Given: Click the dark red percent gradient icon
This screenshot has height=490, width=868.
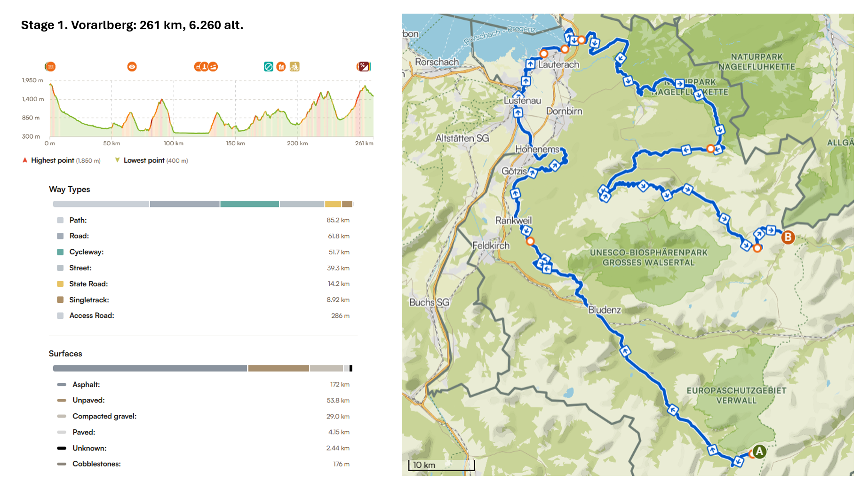Looking at the screenshot, I should click(x=363, y=67).
